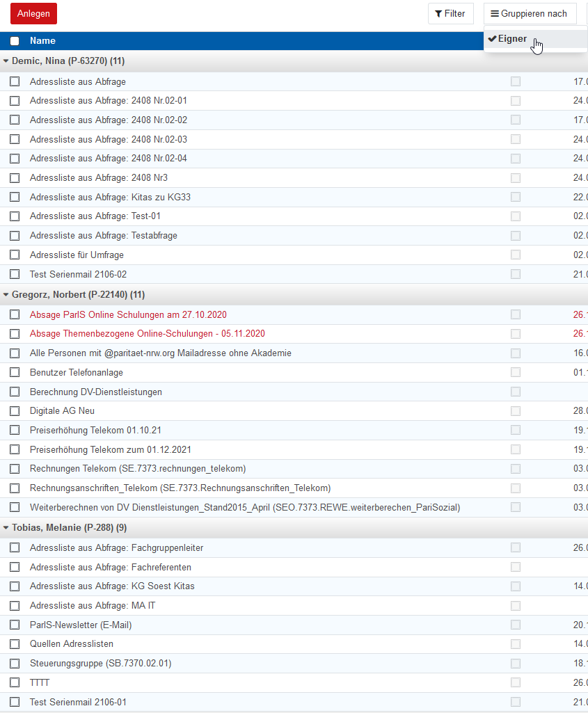Screen dimensions: 588x713
Task: Open Absage ParlS Online Schulungen am 27.10.2020
Action: [128, 314]
